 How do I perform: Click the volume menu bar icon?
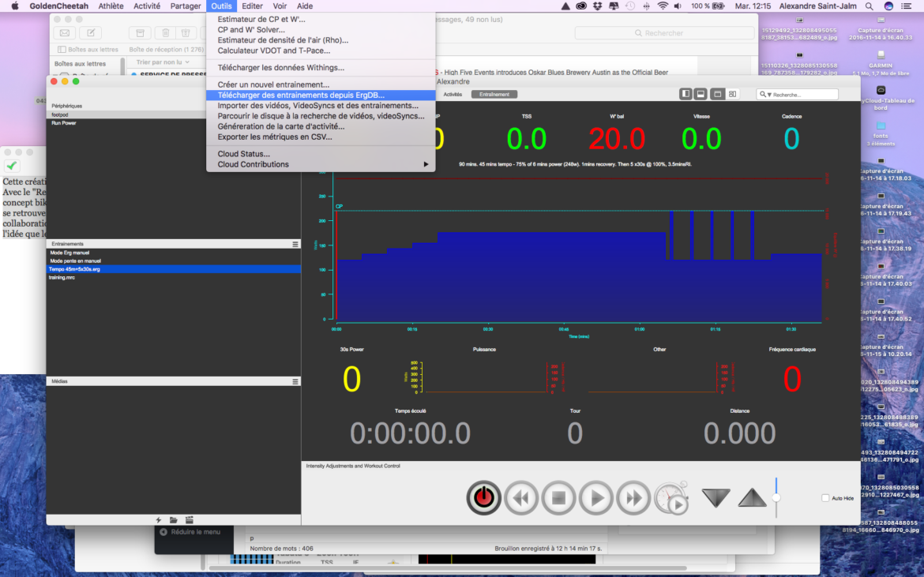point(678,6)
